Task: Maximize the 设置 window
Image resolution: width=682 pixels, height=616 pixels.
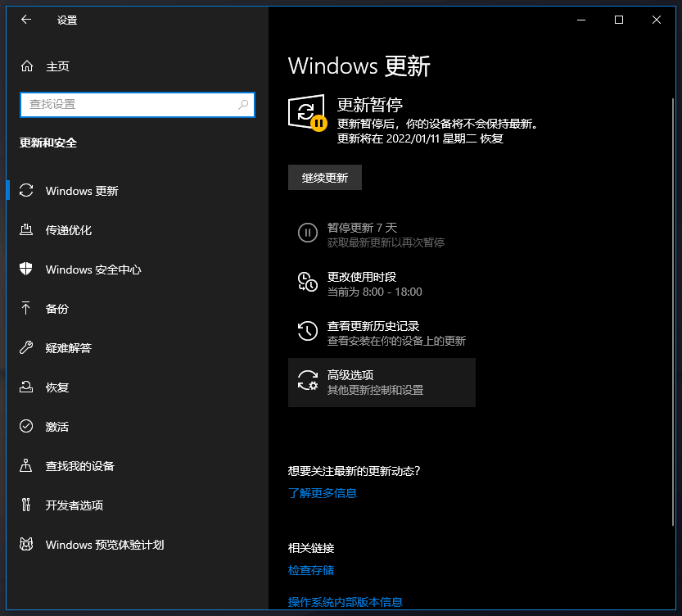Action: [x=618, y=20]
